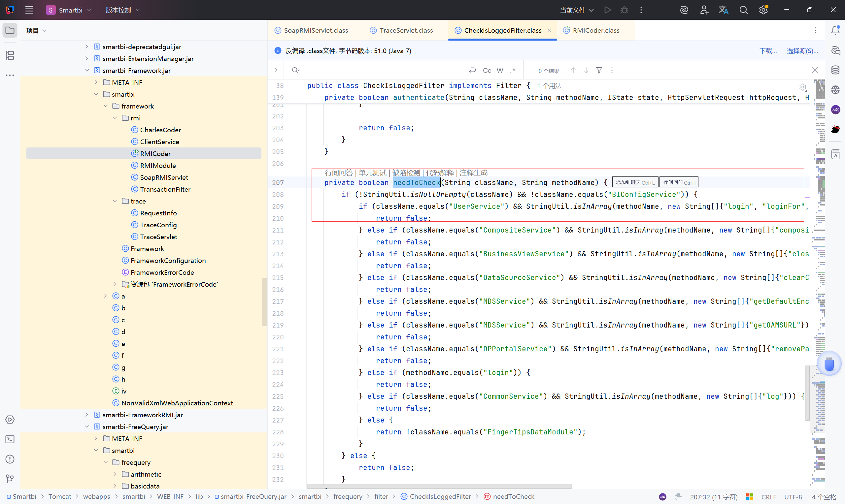Click the Search Everywhere magnifier icon
The width and height of the screenshot is (845, 504).
coord(744,10)
